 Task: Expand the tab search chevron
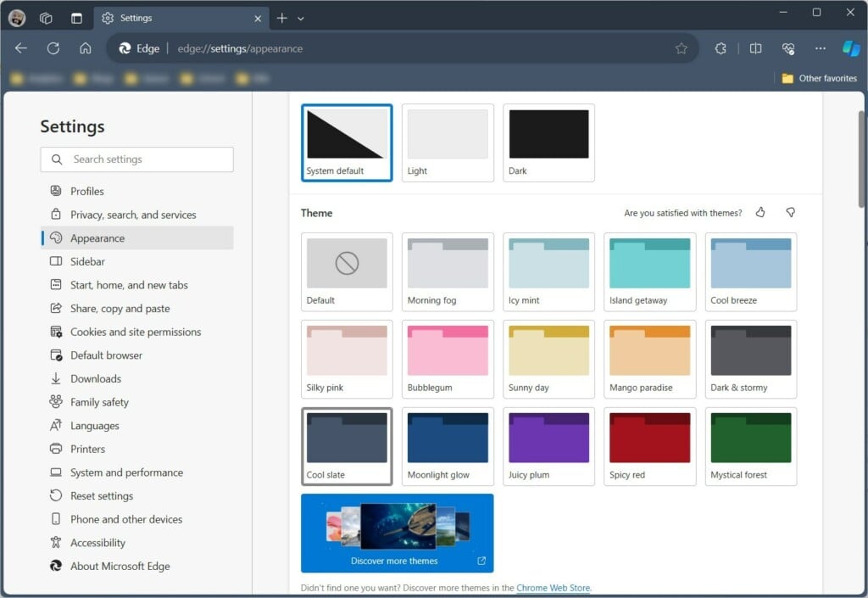pos(301,19)
